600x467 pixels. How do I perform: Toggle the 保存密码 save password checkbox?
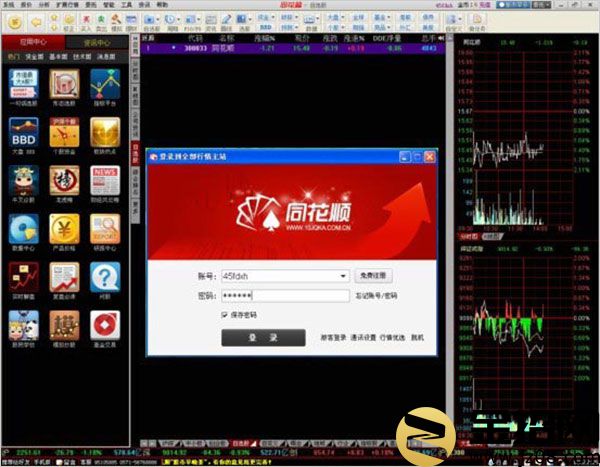pyautogui.click(x=225, y=315)
